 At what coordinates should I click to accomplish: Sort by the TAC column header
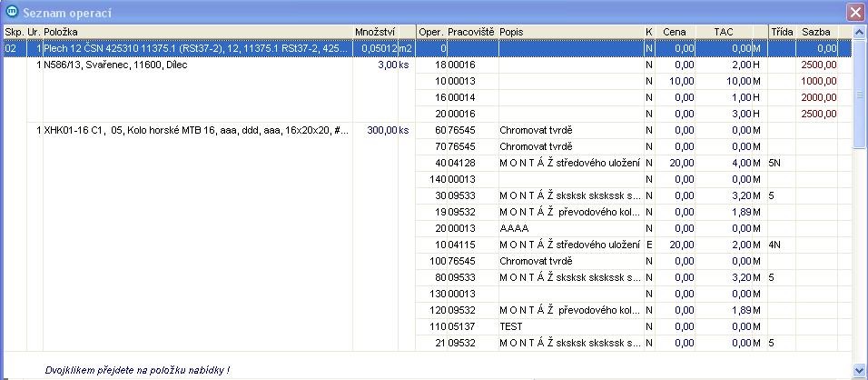(x=724, y=32)
